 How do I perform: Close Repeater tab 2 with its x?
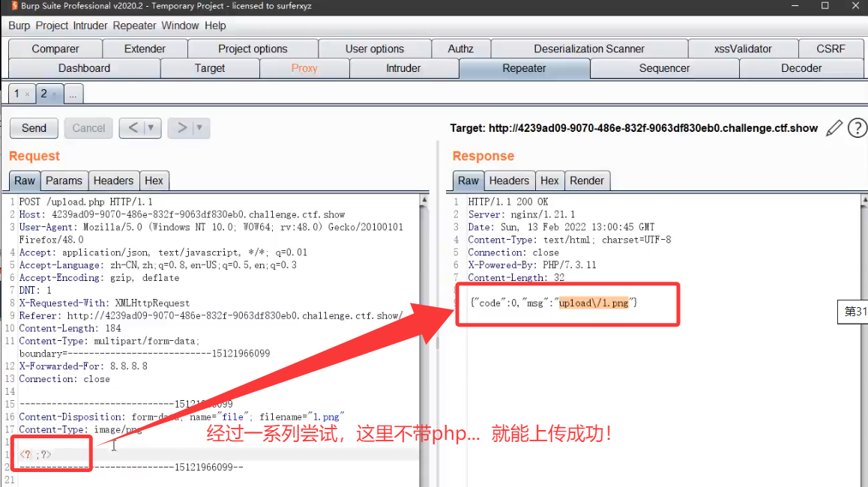[x=54, y=94]
